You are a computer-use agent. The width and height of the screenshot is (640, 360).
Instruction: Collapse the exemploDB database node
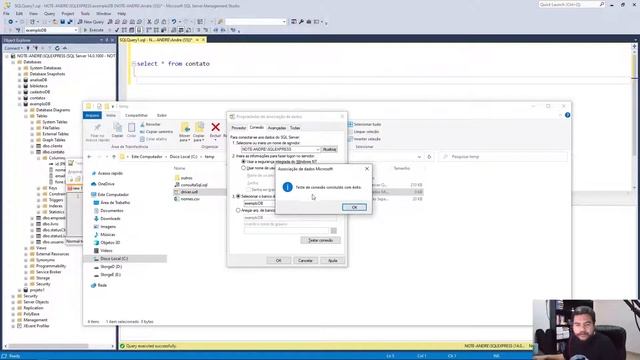(x=19, y=104)
